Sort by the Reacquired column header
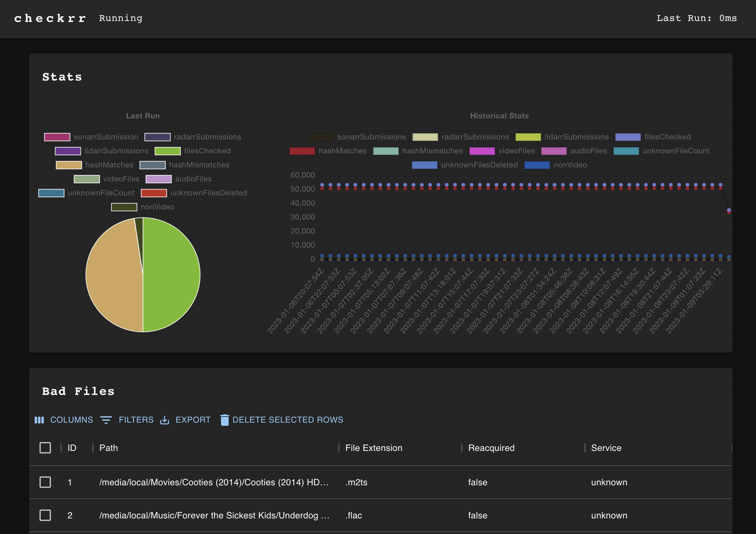The image size is (756, 534). point(491,448)
